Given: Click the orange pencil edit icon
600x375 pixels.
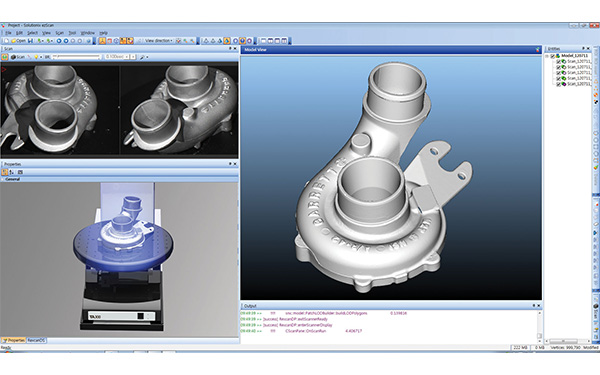Looking at the screenshot, I should (130, 41).
